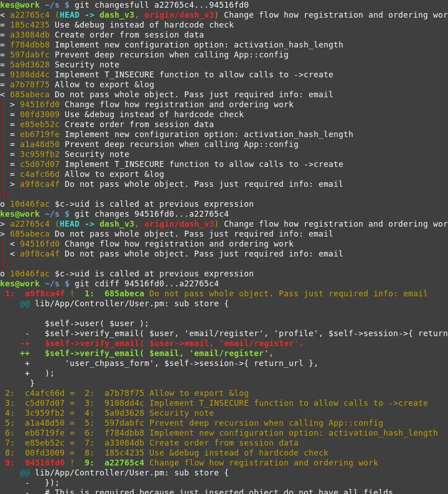This screenshot has width=448, height=494.
Task: Select hash 00fd3009 on the indented '=' row
Action: point(40,114)
